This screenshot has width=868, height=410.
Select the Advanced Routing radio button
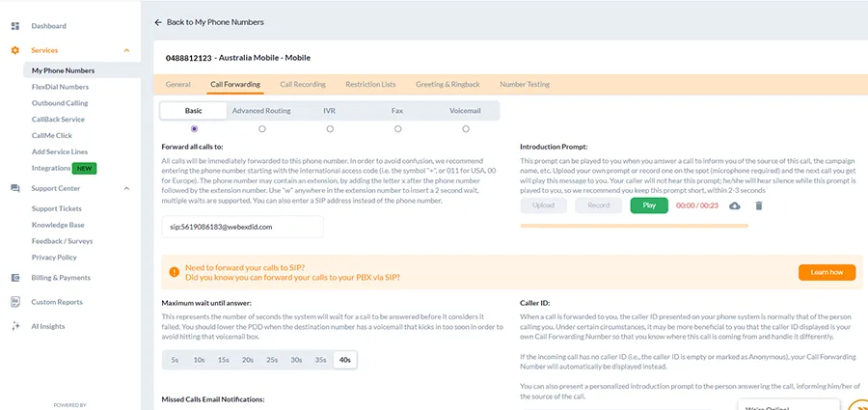click(261, 128)
